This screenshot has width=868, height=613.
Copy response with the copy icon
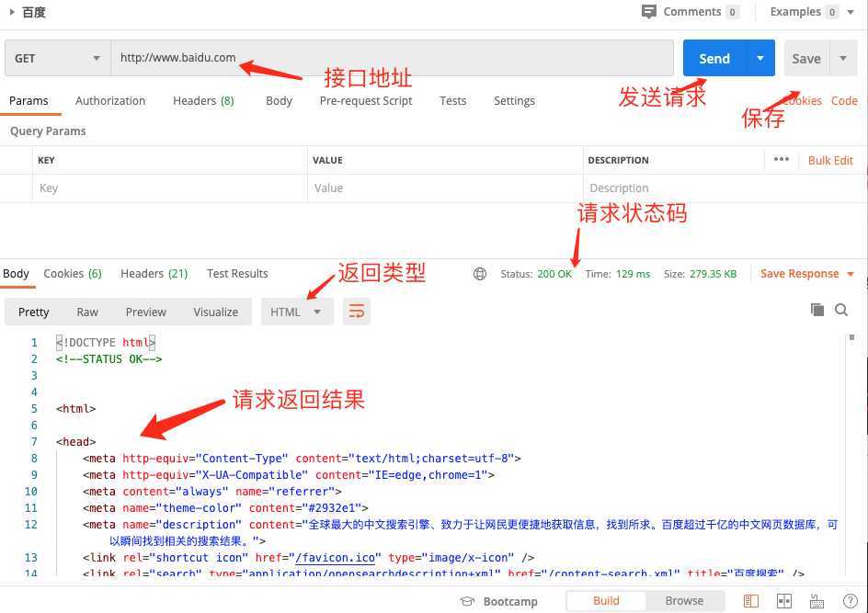pos(817,310)
